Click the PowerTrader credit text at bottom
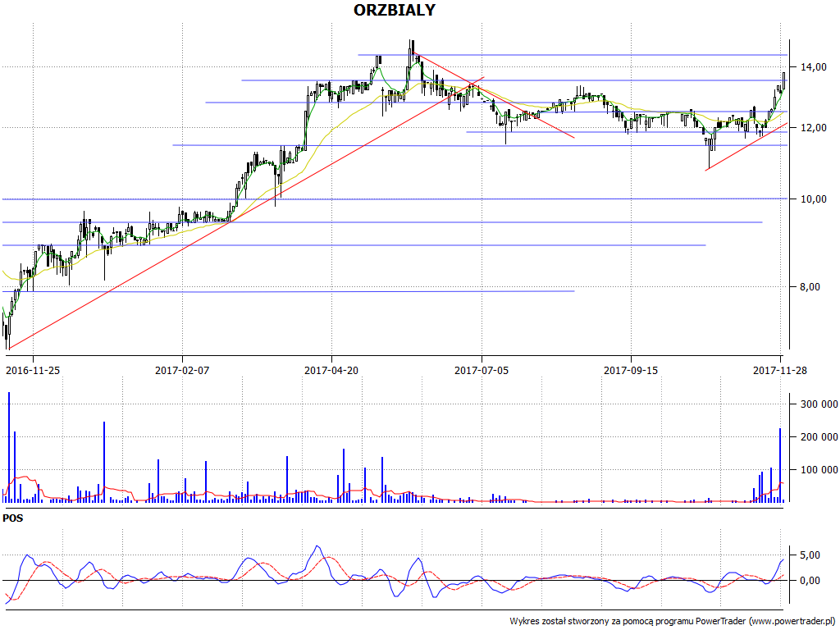Image resolution: width=840 pixels, height=630 pixels. [x=673, y=622]
